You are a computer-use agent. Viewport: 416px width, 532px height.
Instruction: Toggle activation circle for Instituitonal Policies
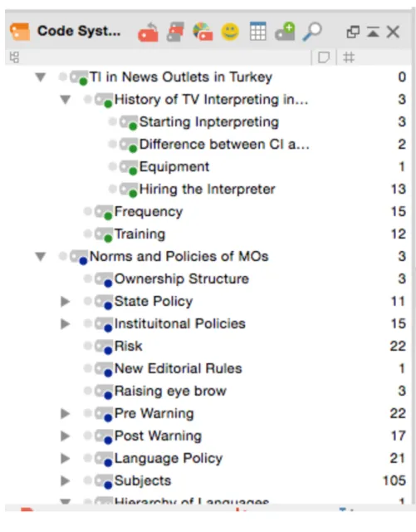[x=88, y=323]
